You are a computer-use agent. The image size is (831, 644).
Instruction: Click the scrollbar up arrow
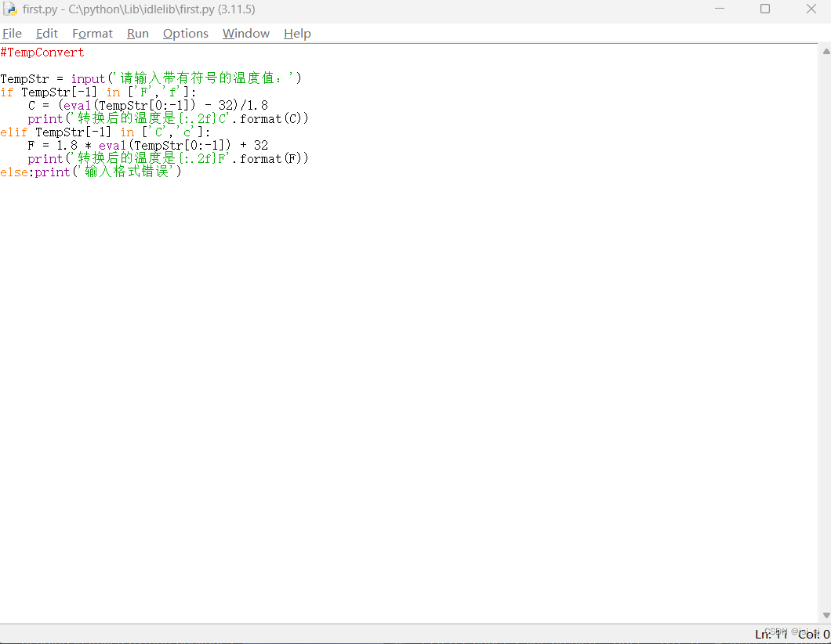coord(826,52)
